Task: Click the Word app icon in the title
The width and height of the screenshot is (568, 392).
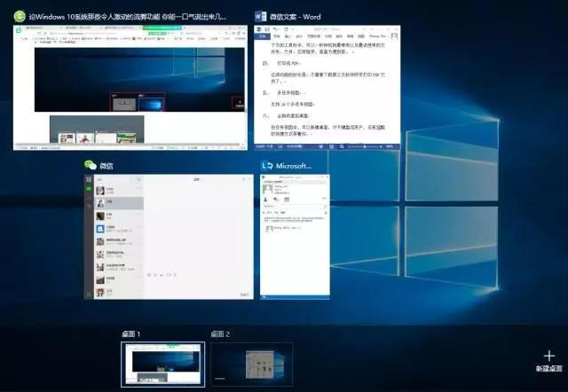Action: [261, 16]
